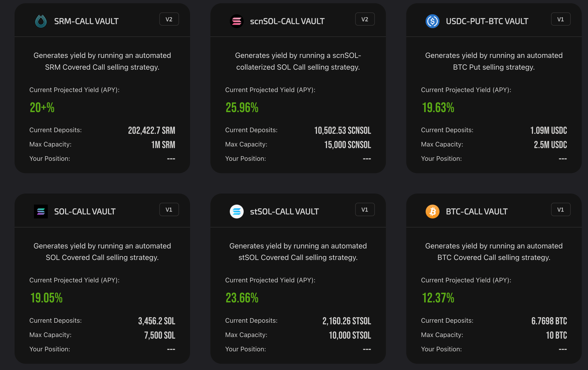Screen dimensions: 588x370
Task: Open the SOL-CALL VAULT title
Action: [85, 212]
